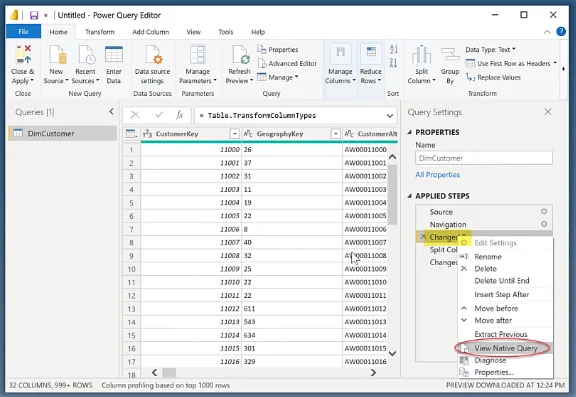This screenshot has height=397, width=576.
Task: Switch to the Transform tab
Action: pos(100,32)
